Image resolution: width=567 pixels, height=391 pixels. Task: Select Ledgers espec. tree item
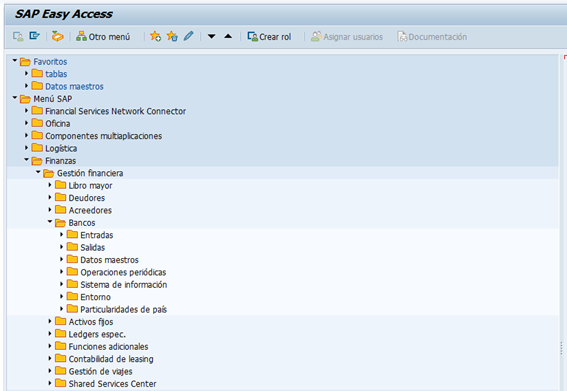[97, 334]
